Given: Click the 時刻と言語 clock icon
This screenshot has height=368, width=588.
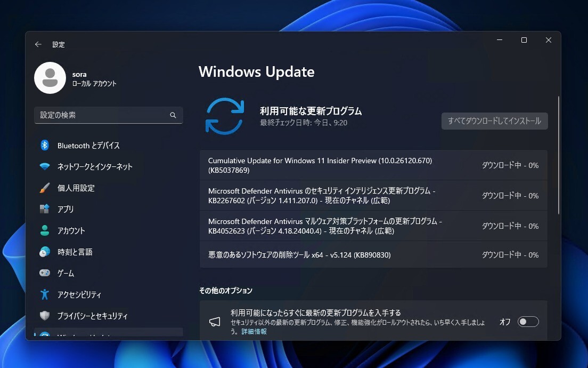Looking at the screenshot, I should click(x=44, y=252).
